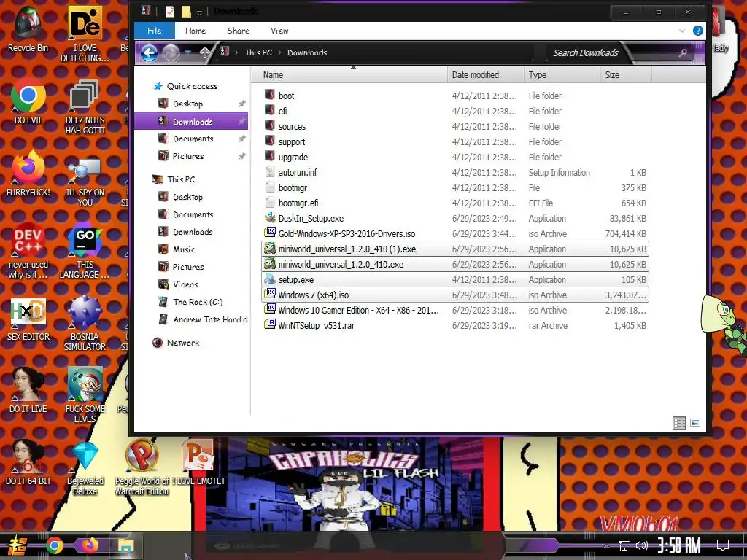
Task: Open the DEEZ NUTS HAH GOTTI shortcut
Action: [85, 107]
